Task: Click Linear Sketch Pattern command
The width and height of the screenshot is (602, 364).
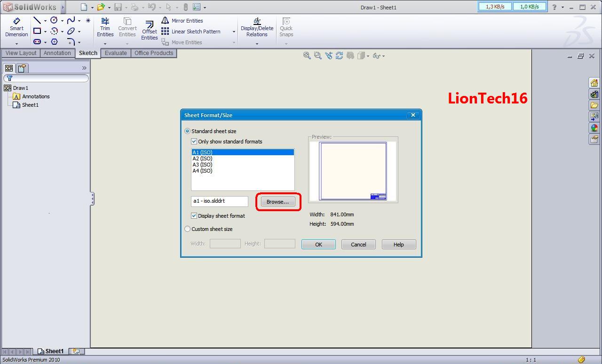Action: (191, 32)
